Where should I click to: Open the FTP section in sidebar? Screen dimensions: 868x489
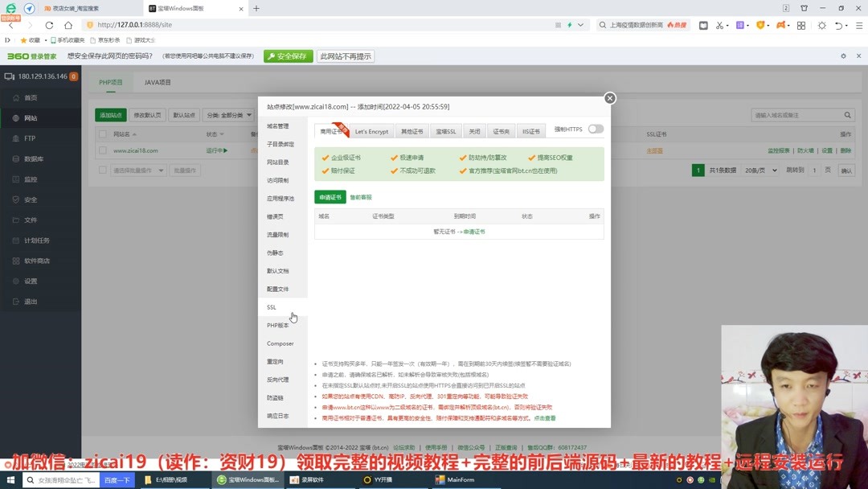pos(32,138)
